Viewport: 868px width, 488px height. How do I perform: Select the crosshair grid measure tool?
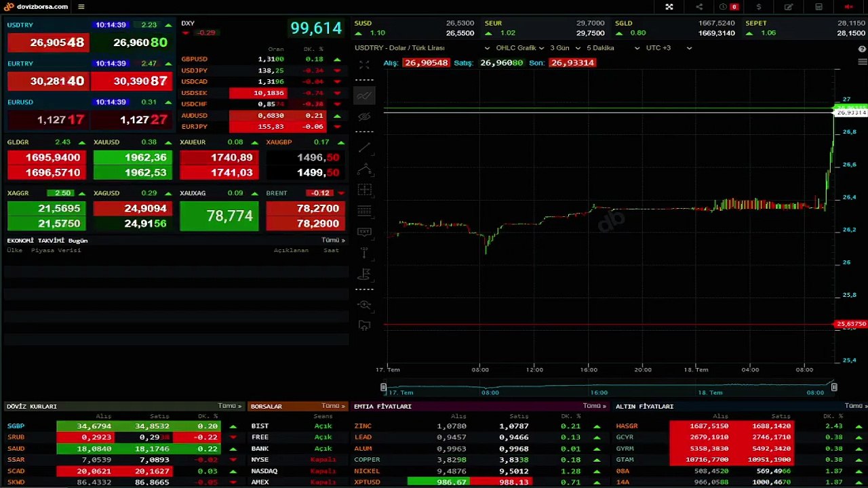[x=364, y=190]
